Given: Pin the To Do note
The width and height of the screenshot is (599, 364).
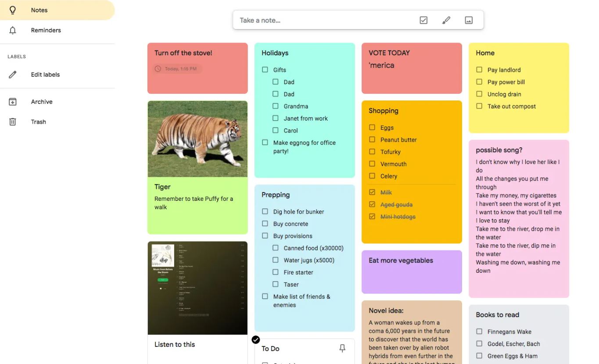Looking at the screenshot, I should 342,348.
